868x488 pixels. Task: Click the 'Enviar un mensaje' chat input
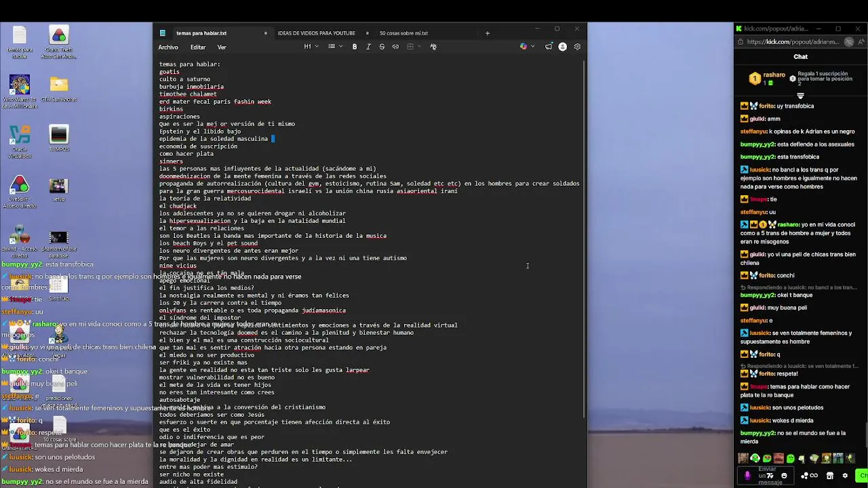click(766, 476)
